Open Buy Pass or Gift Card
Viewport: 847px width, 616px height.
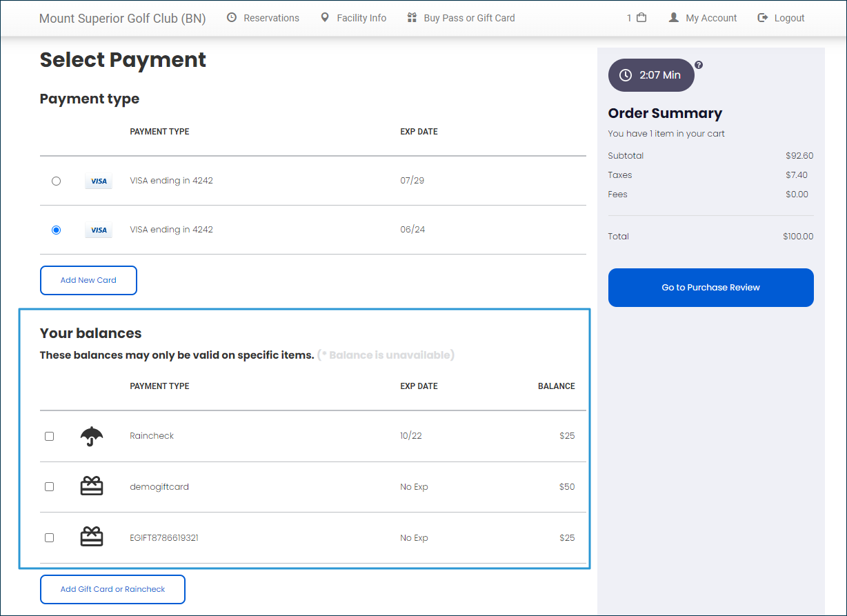point(461,18)
